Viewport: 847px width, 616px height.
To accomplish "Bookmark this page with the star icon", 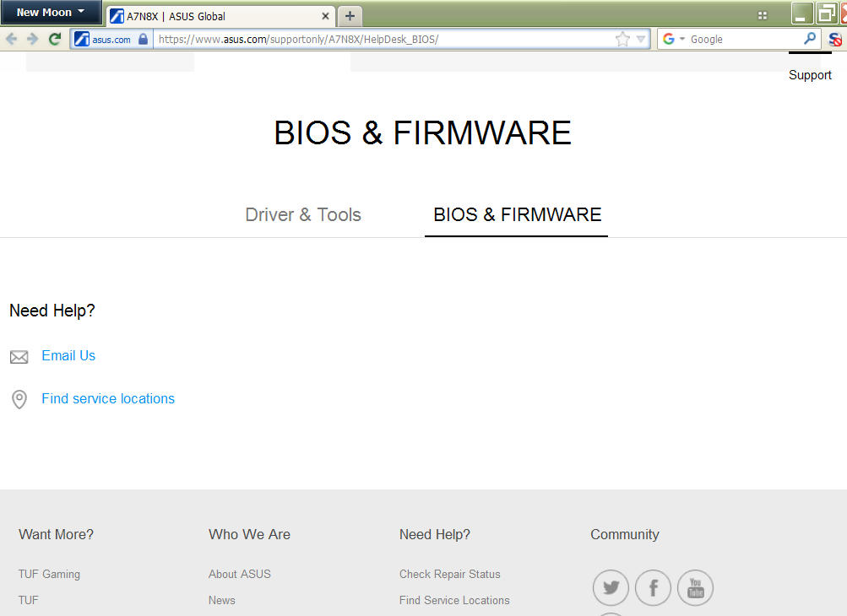I will click(622, 39).
